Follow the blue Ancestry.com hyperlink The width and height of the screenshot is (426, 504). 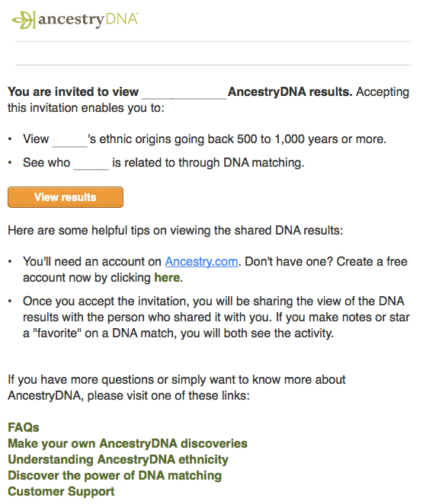[x=201, y=262]
